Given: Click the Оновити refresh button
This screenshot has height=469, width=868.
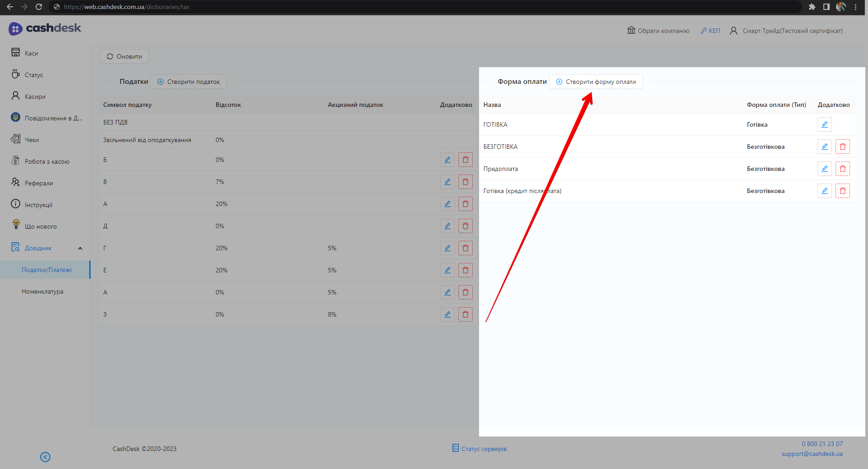Looking at the screenshot, I should click(x=124, y=56).
